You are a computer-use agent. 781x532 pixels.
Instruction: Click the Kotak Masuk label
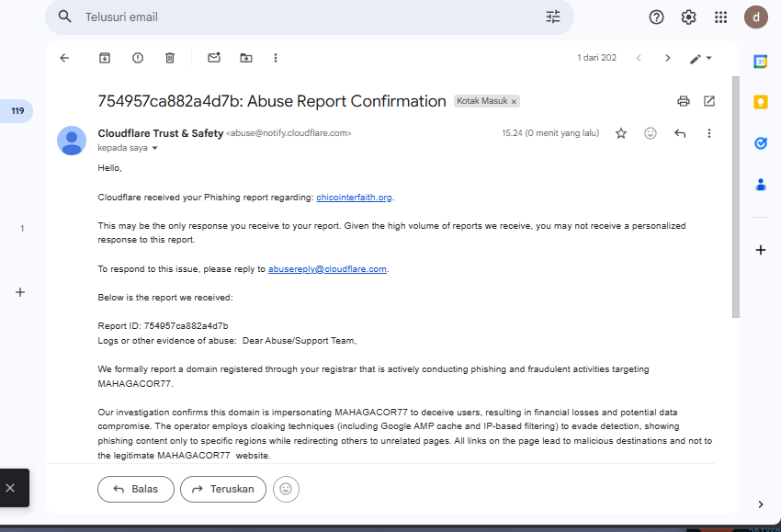pos(481,101)
